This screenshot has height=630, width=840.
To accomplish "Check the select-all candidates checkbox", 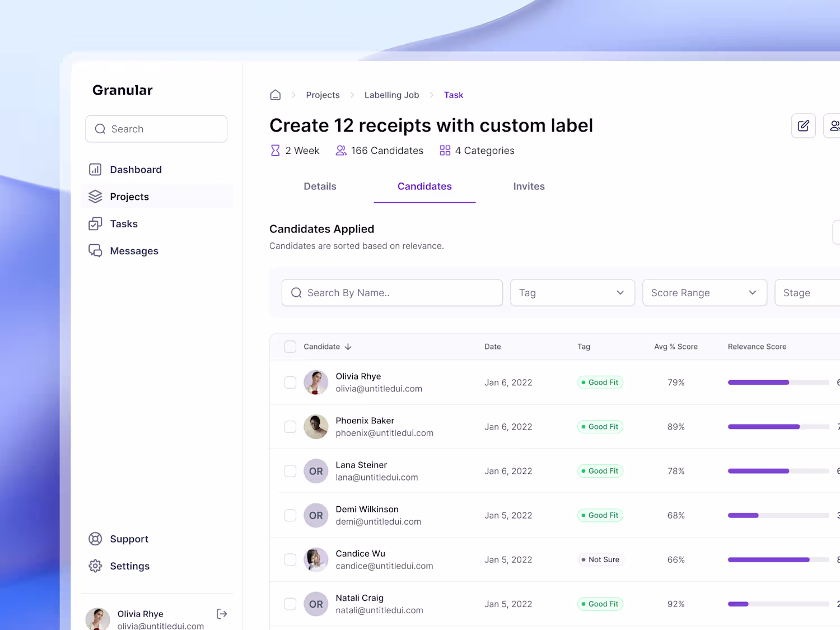I will click(x=290, y=347).
